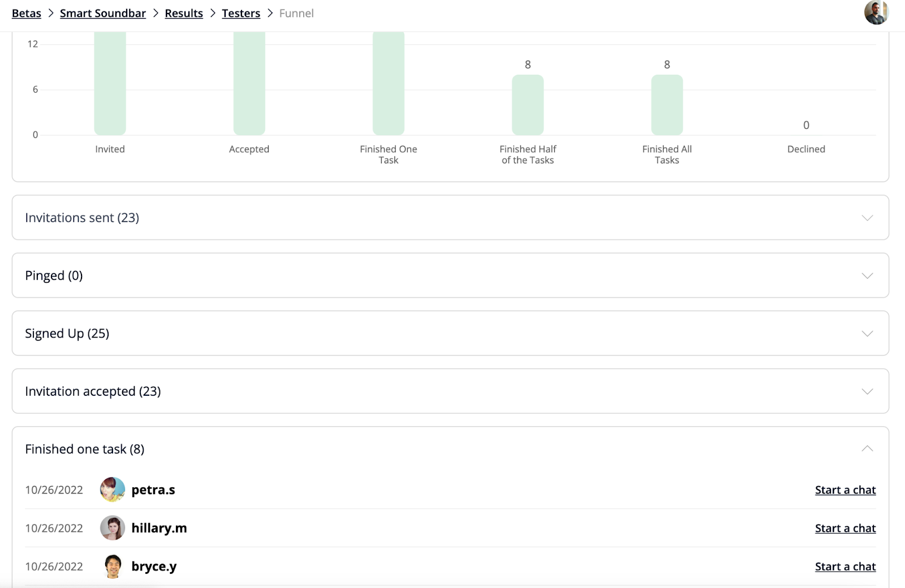Click the Invited bar in the chart
905x588 pixels.
click(x=110, y=84)
